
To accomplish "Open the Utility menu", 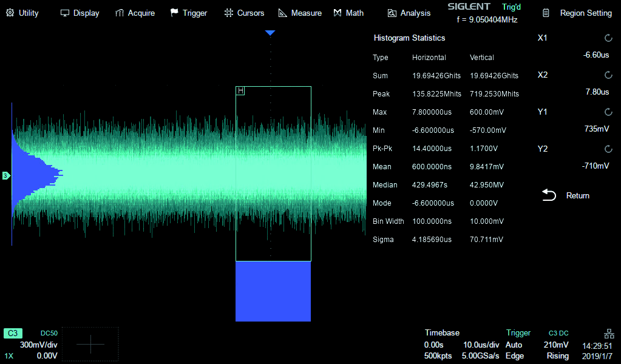I will 22,13.
